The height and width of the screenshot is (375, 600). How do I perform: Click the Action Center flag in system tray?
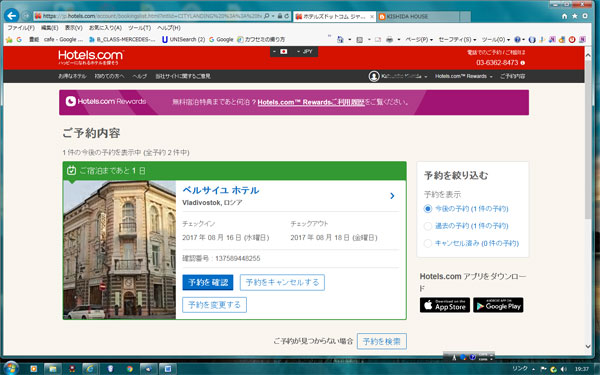[x=544, y=369]
